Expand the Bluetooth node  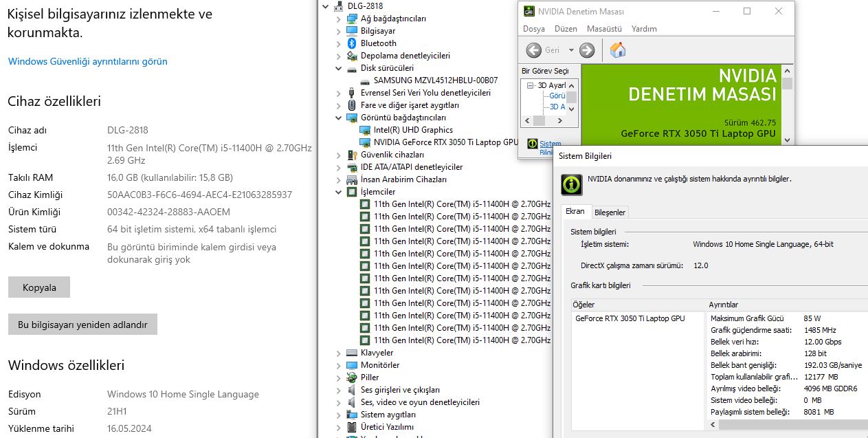point(338,43)
